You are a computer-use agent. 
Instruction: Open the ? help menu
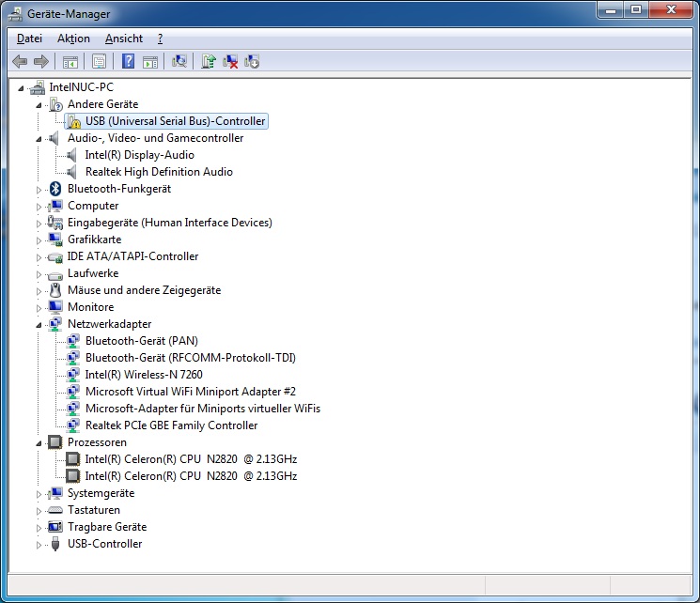click(x=161, y=39)
